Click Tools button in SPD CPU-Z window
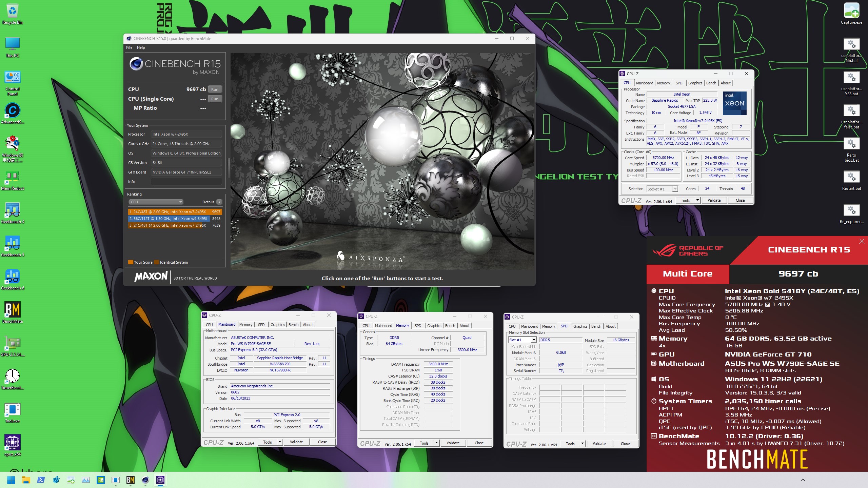The image size is (868, 488). click(570, 444)
